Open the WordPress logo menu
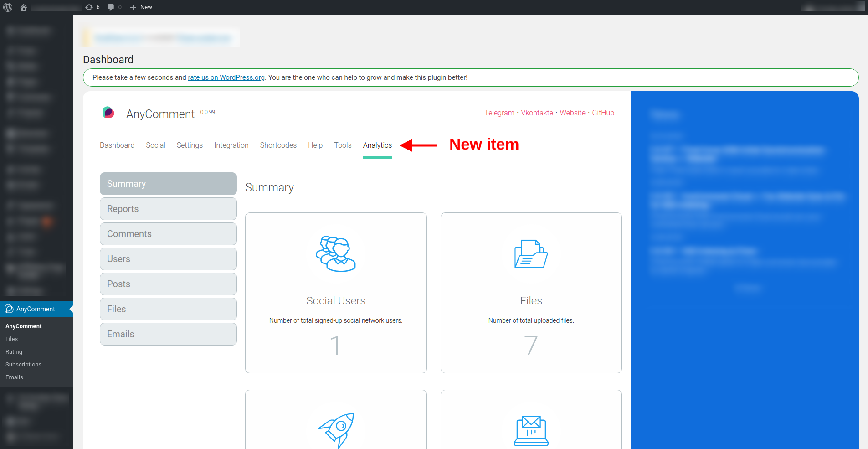868x449 pixels. coord(8,7)
